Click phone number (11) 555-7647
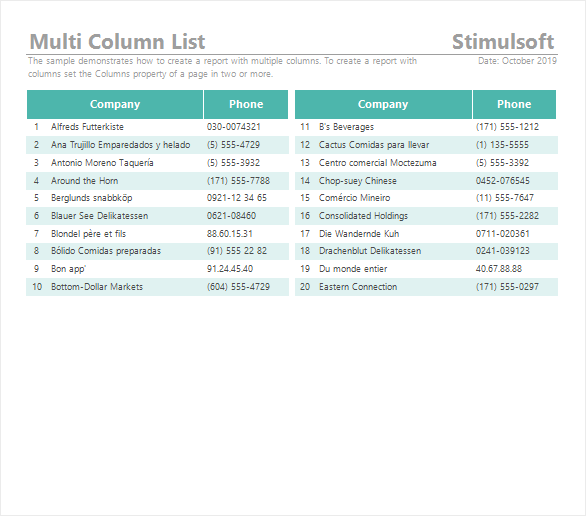Viewport: 586px width, 516px height. [505, 198]
